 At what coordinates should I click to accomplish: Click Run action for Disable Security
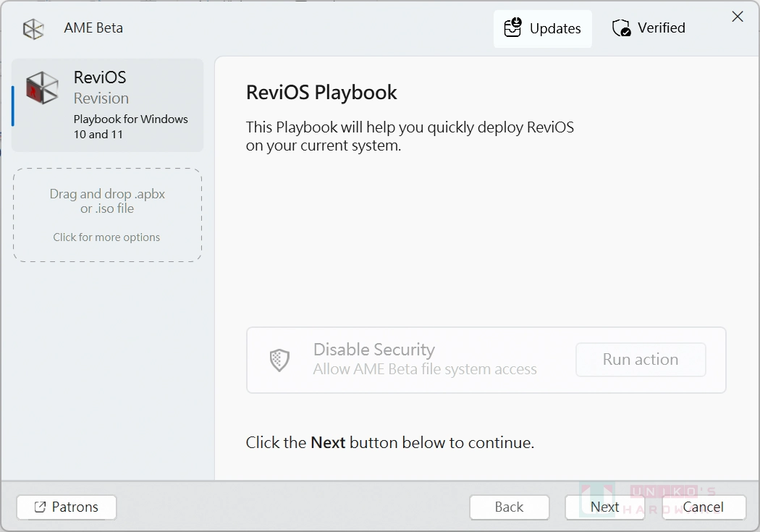click(641, 359)
